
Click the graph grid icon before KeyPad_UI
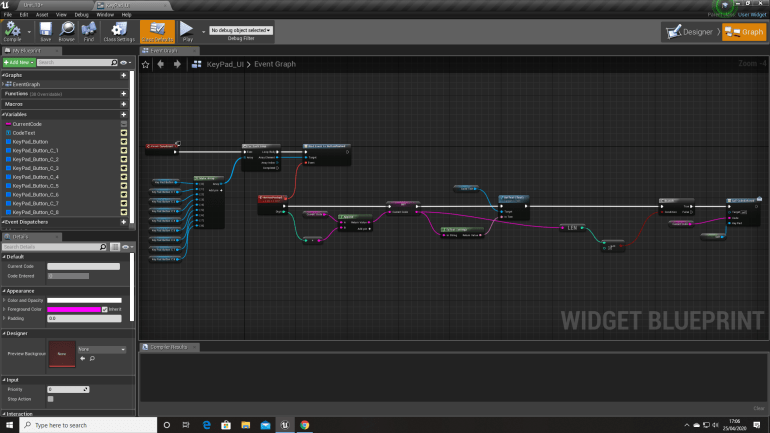point(196,64)
